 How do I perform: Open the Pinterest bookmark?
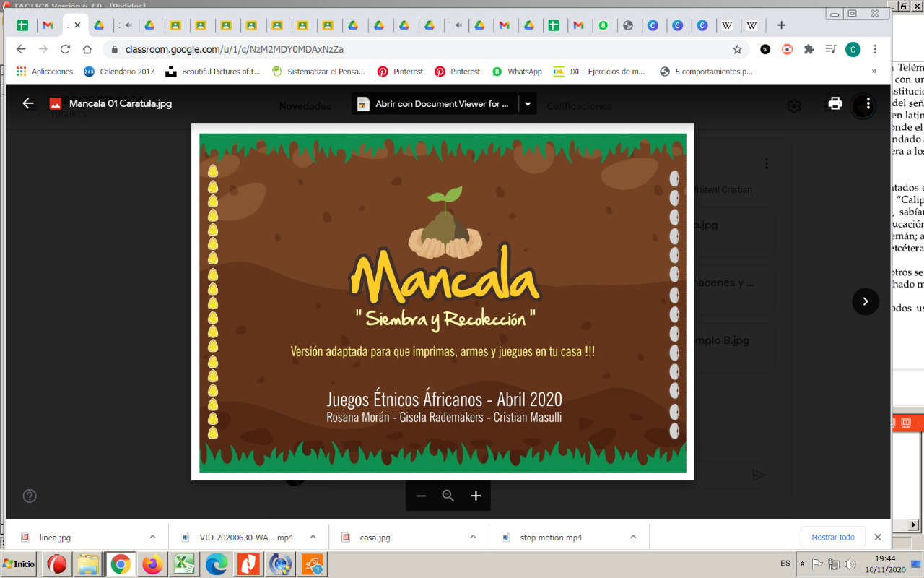click(x=401, y=72)
